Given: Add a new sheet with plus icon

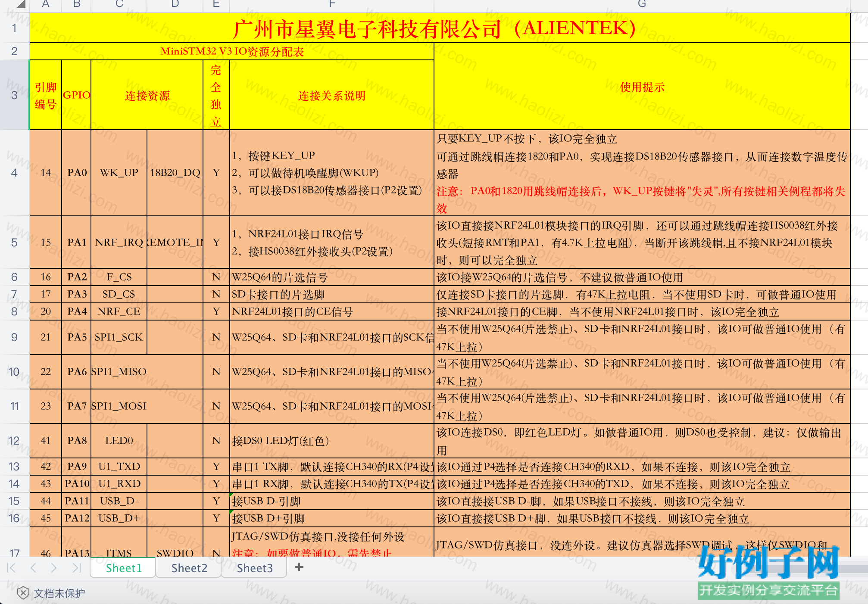Looking at the screenshot, I should point(299,567).
